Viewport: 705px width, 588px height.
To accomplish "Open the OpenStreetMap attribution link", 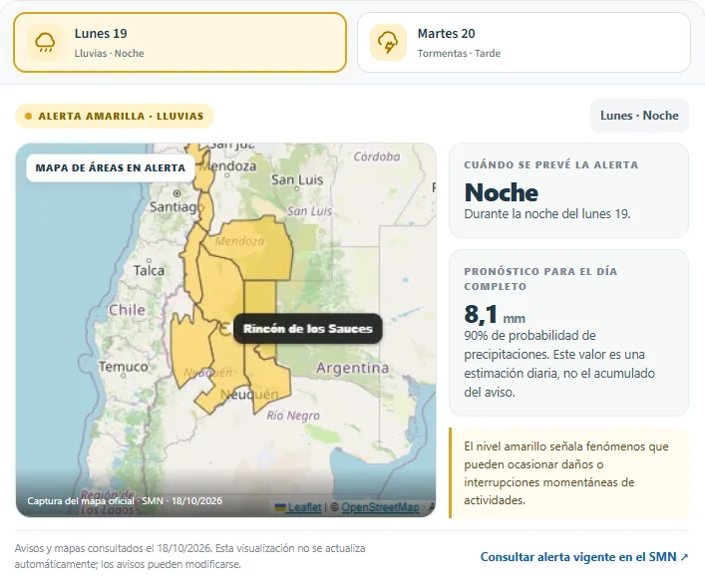I will tap(380, 507).
